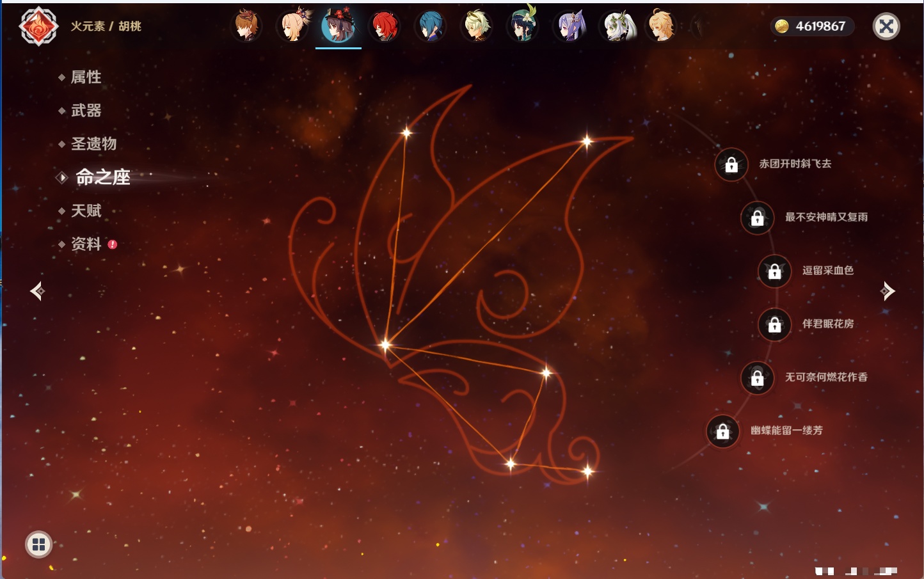Click the star where the butterfly wings join

[x=385, y=345]
